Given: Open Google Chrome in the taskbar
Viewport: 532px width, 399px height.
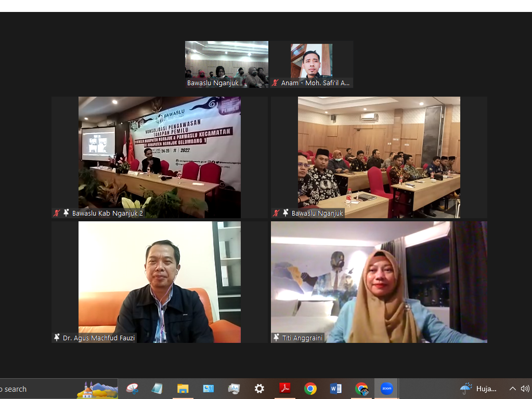Looking at the screenshot, I should coord(310,389).
